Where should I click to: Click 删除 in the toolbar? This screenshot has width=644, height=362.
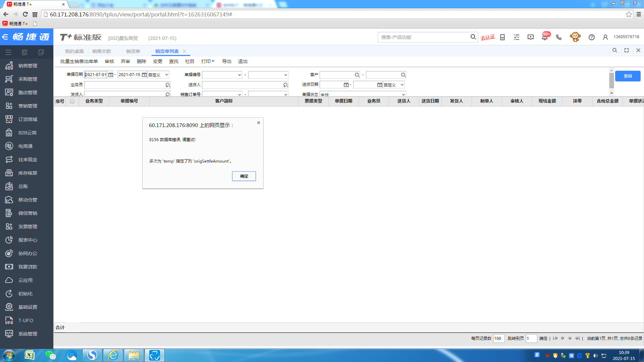click(x=142, y=61)
